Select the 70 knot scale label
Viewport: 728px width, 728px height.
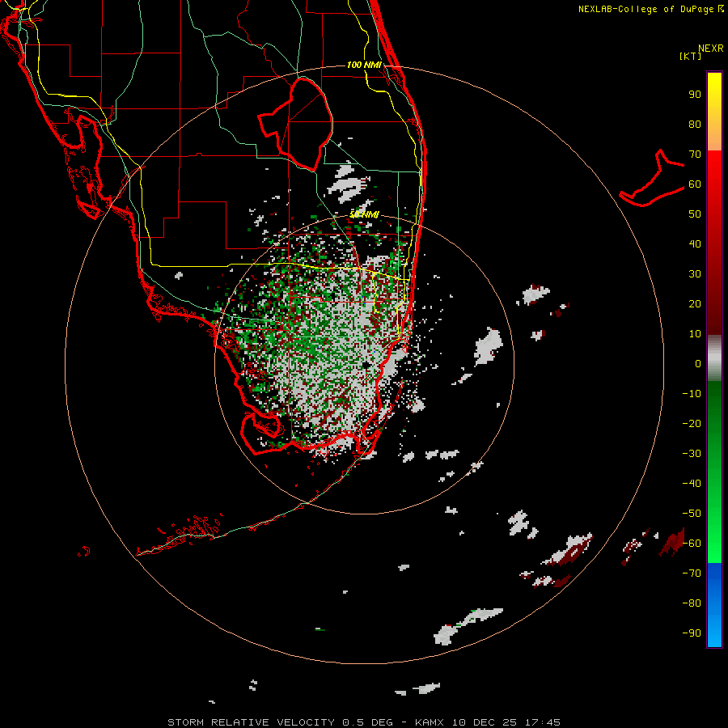(695, 154)
